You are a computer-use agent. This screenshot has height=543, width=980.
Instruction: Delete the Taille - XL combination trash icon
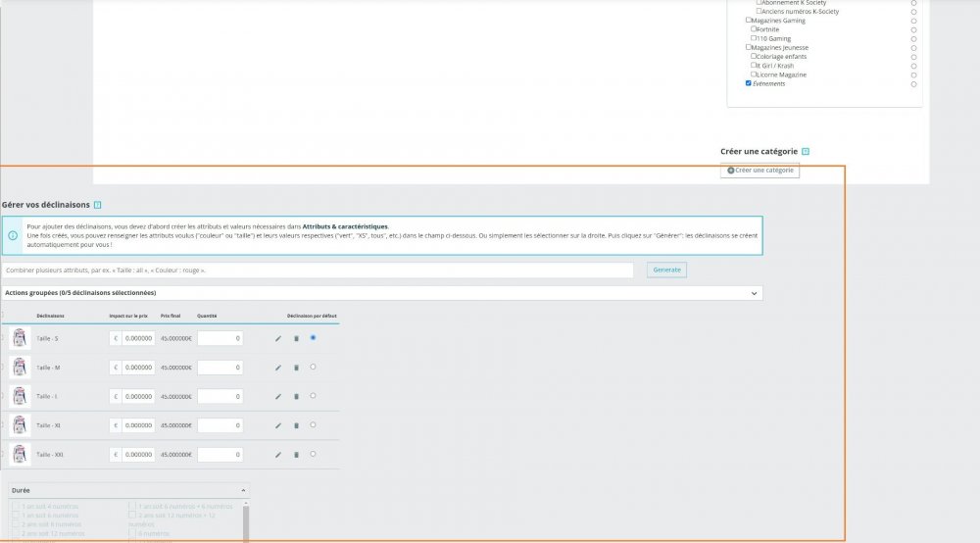coord(296,425)
